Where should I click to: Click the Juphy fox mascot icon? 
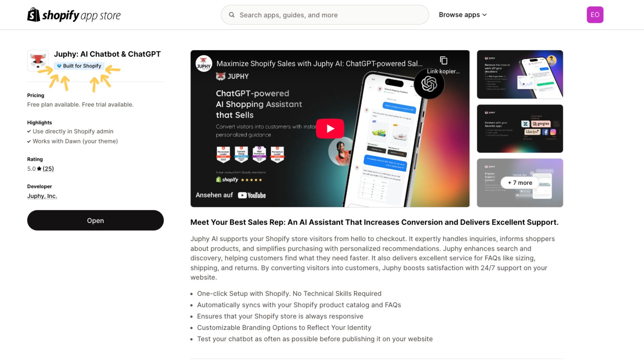[x=38, y=60]
